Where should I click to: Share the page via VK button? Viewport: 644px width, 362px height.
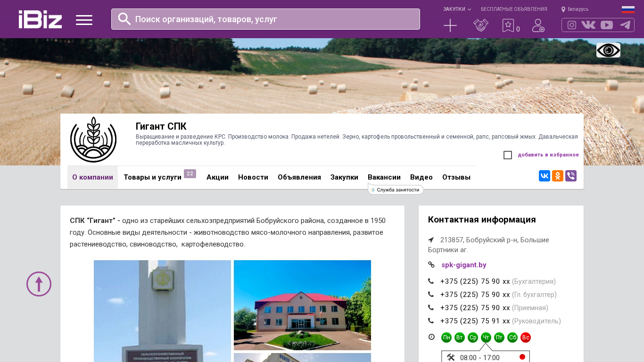[x=545, y=176]
